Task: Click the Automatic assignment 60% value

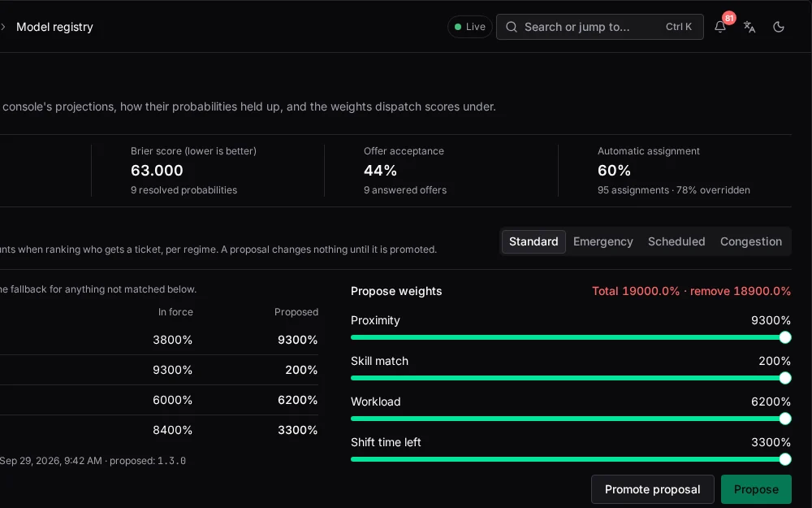Action: click(x=614, y=171)
